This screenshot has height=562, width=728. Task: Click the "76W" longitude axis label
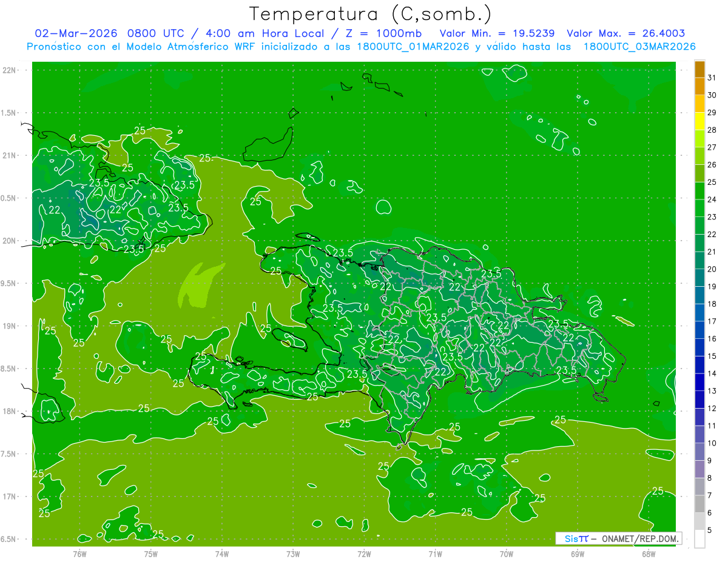click(x=79, y=554)
